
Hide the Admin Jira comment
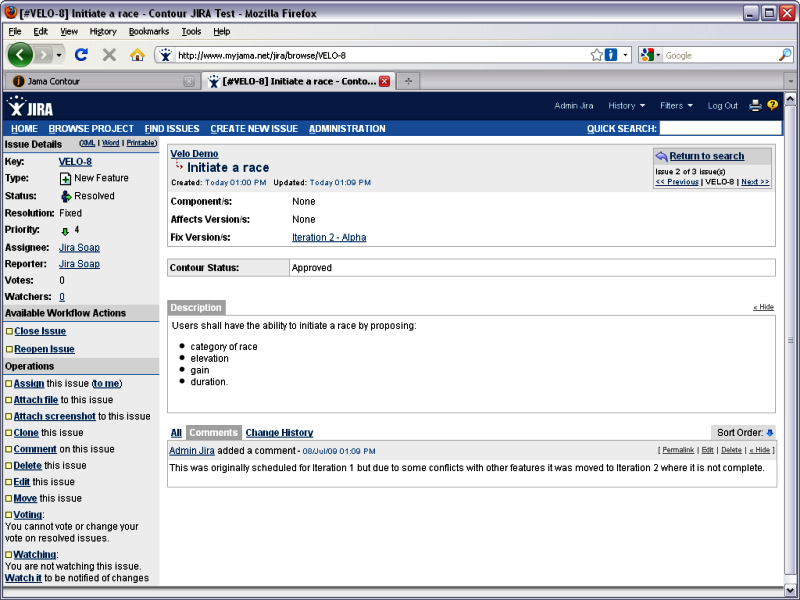[760, 450]
